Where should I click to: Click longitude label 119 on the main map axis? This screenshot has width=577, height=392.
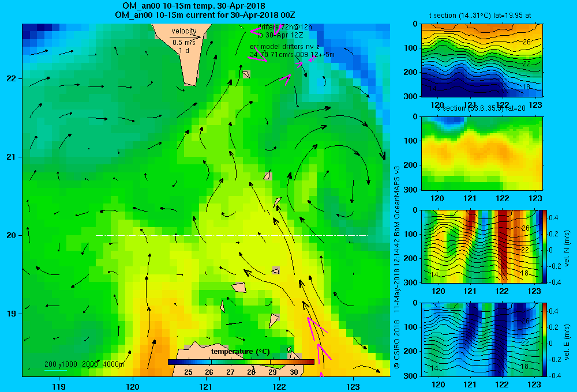(59, 386)
